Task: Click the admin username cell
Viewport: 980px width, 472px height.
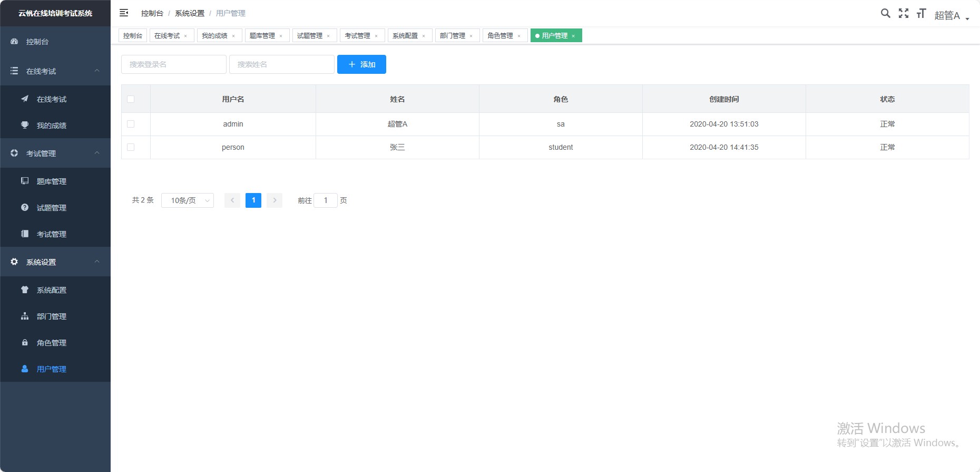Action: pos(233,124)
